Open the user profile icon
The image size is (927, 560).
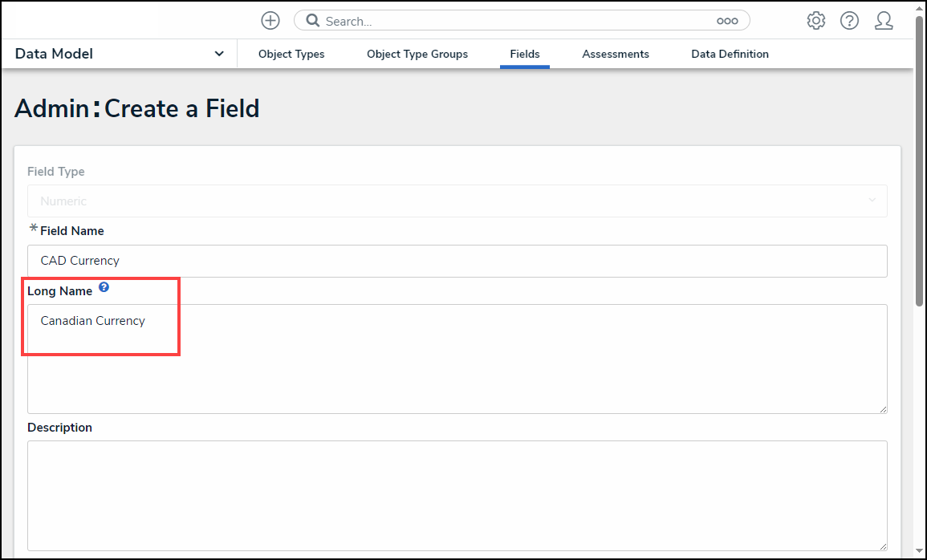tap(884, 21)
